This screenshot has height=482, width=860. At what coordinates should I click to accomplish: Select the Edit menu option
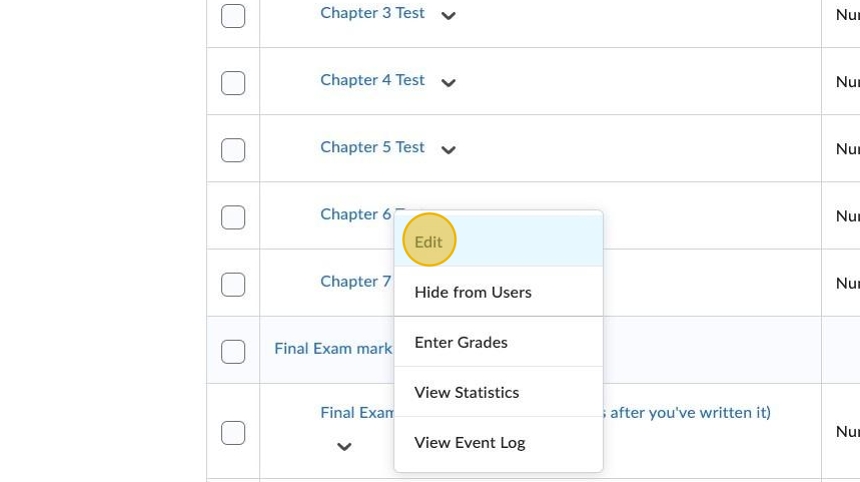[429, 242]
